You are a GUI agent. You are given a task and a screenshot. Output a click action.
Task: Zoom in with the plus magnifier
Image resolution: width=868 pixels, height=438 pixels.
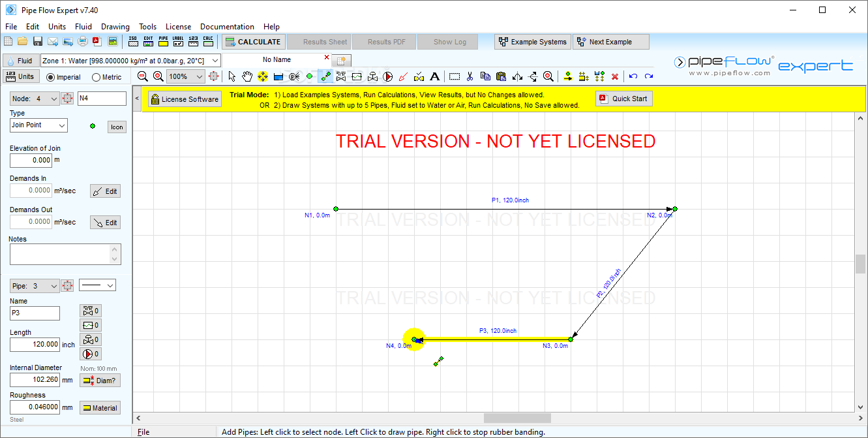coord(158,76)
